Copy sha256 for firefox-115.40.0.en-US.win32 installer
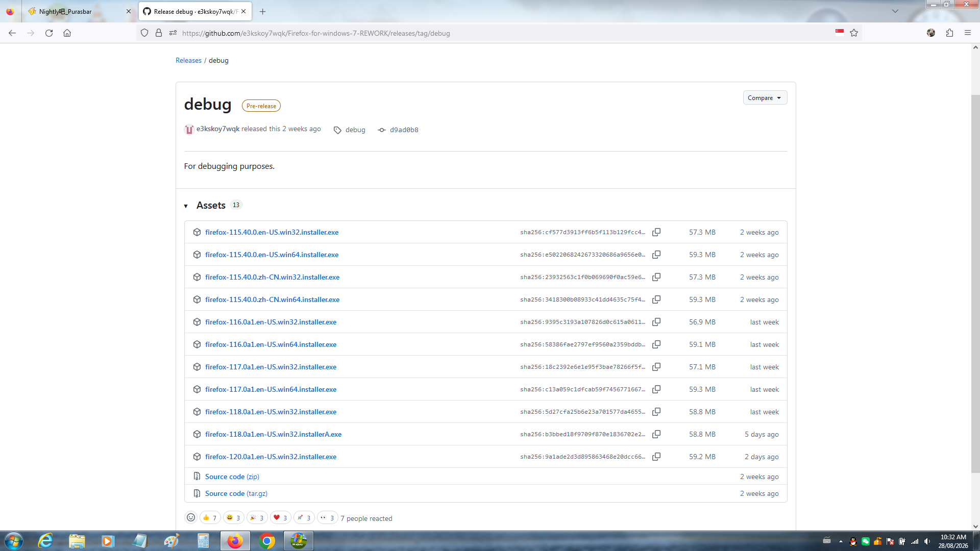The height and width of the screenshot is (551, 980). click(656, 232)
